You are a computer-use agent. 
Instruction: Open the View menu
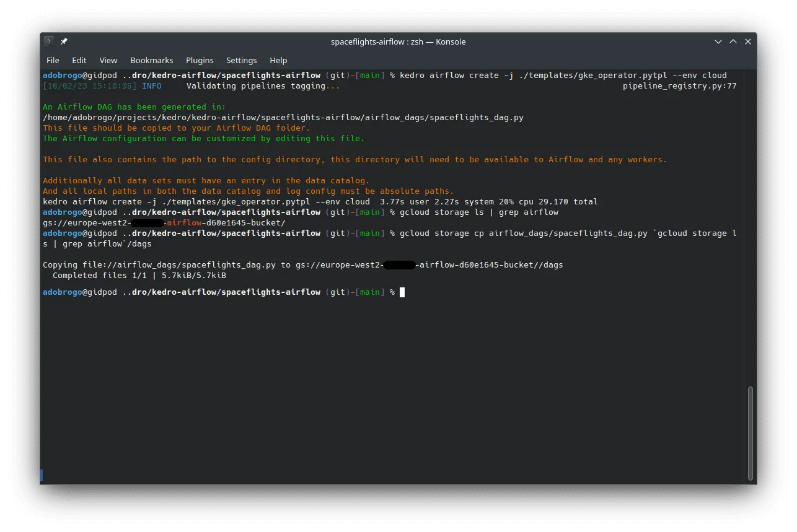click(x=108, y=60)
